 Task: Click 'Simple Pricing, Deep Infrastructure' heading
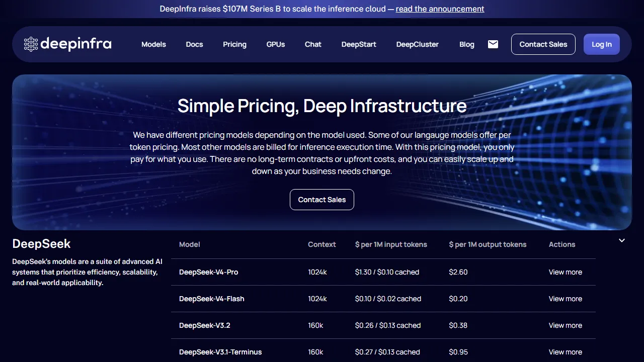coord(322,106)
